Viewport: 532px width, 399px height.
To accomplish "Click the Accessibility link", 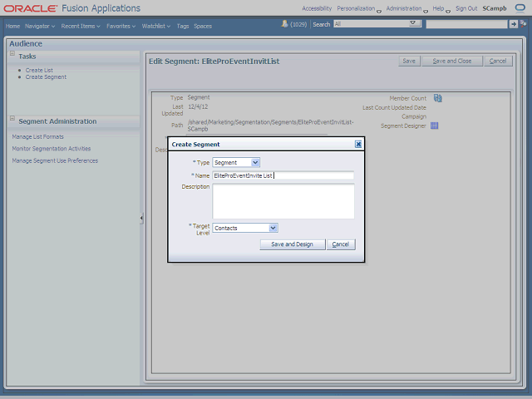I will point(317,8).
